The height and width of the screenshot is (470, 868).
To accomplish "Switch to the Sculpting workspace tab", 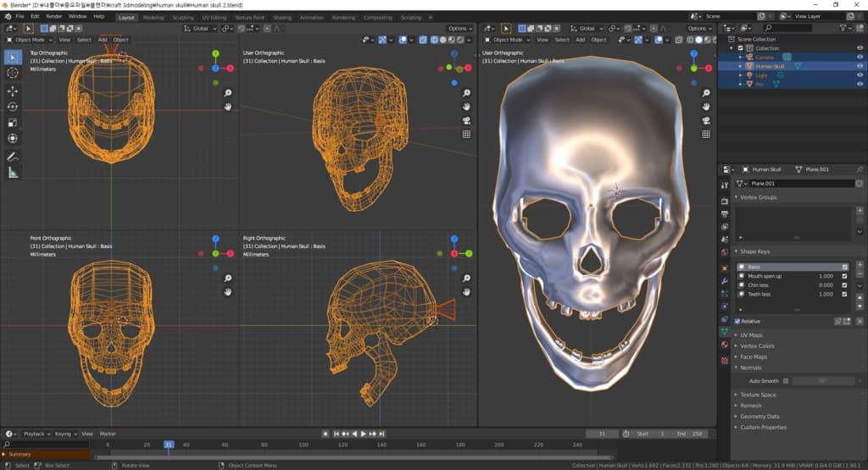I will click(182, 17).
